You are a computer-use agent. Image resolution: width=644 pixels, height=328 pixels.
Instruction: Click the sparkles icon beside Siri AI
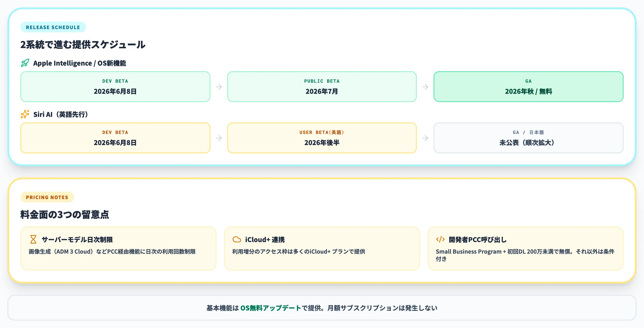pyautogui.click(x=25, y=114)
